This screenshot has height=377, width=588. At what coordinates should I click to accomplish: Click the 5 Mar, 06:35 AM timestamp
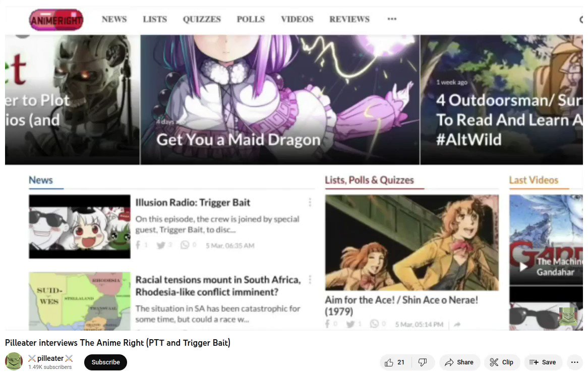230,245
